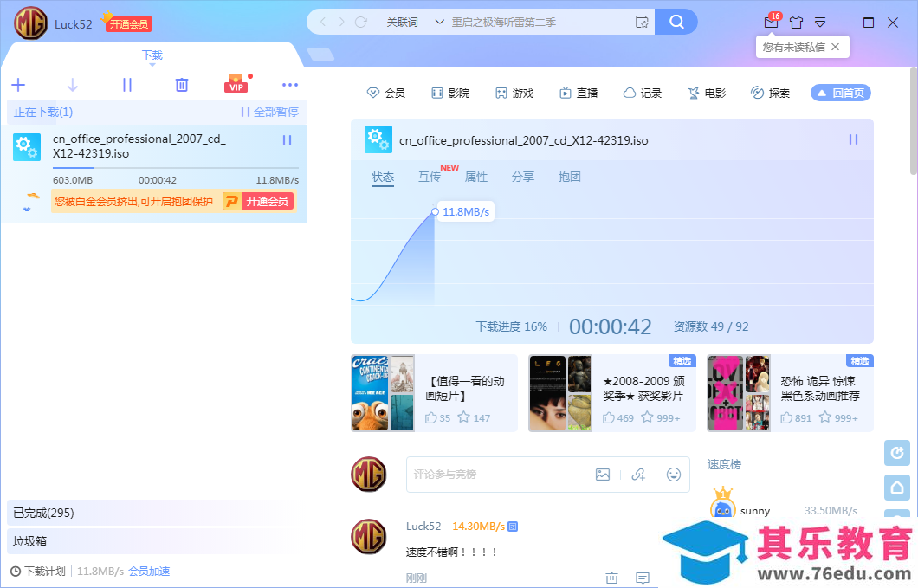This screenshot has width=918, height=588.
Task: Click the MG user avatar in title bar
Action: [x=30, y=23]
